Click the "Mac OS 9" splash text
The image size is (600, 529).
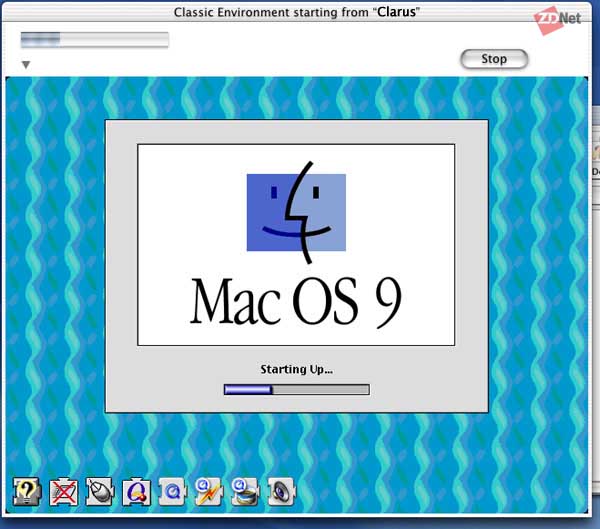296,301
